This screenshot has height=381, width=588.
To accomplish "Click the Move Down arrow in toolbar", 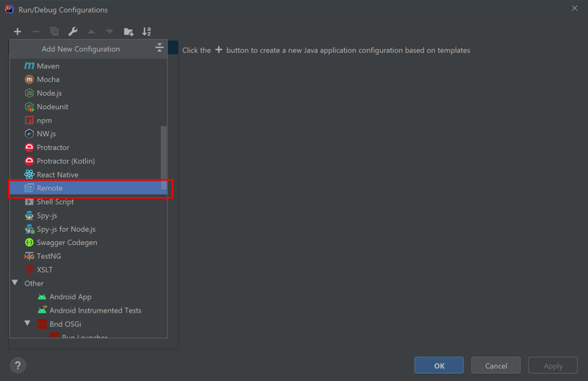I will [x=110, y=32].
